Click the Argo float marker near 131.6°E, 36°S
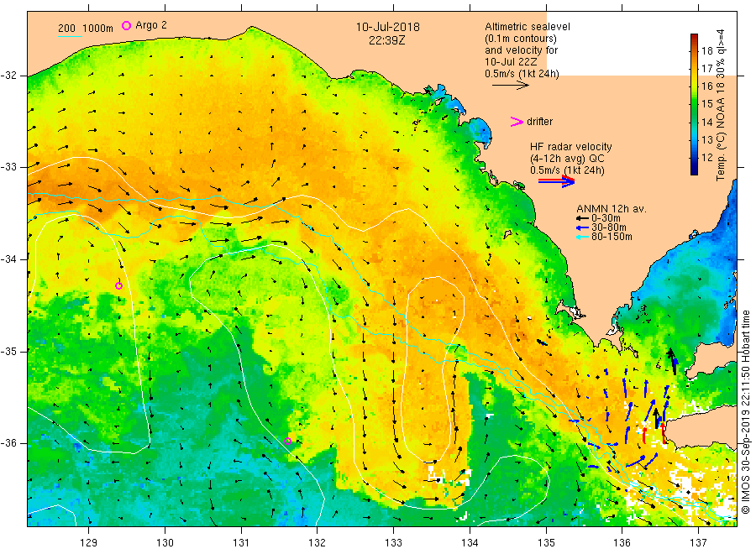This screenshot has width=756, height=554. pos(288,441)
